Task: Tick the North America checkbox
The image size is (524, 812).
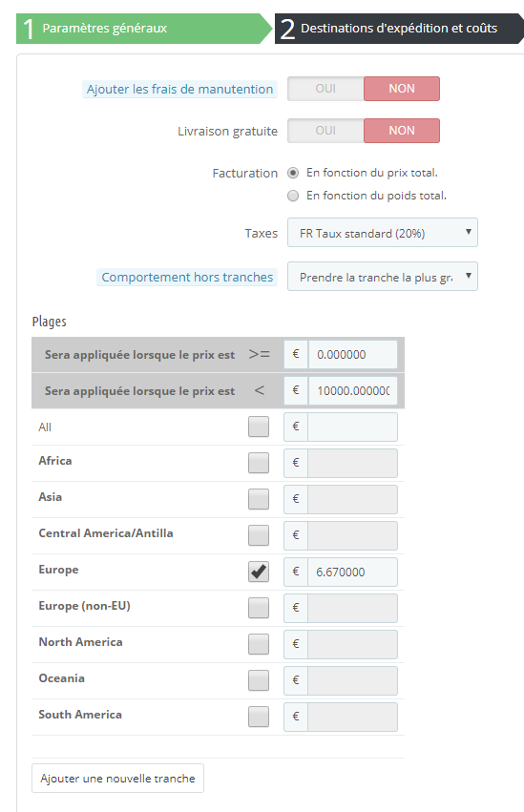Action: tap(259, 644)
